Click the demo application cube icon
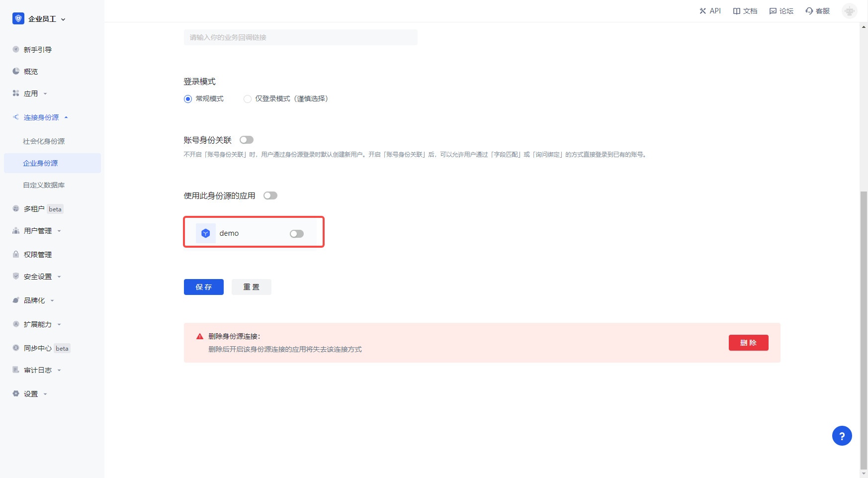Image resolution: width=868 pixels, height=478 pixels. click(x=206, y=233)
